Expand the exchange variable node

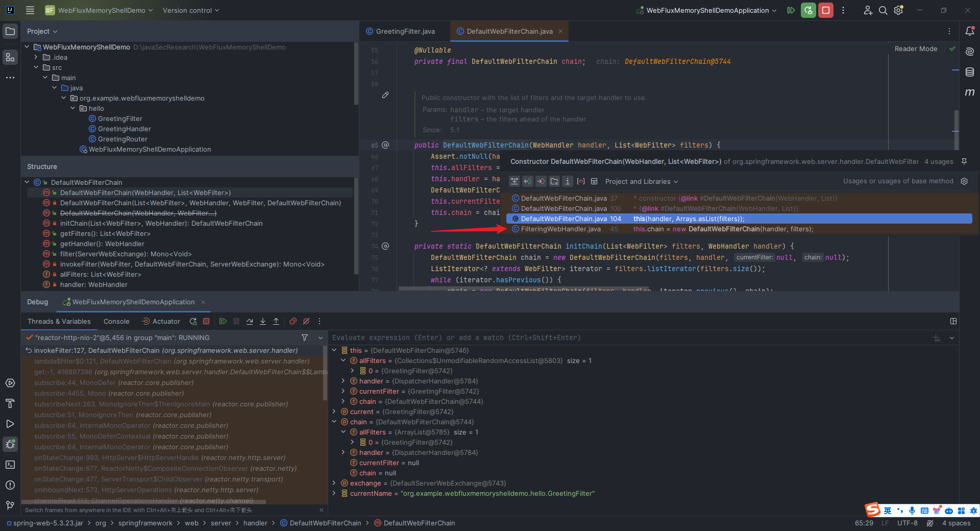click(x=334, y=483)
